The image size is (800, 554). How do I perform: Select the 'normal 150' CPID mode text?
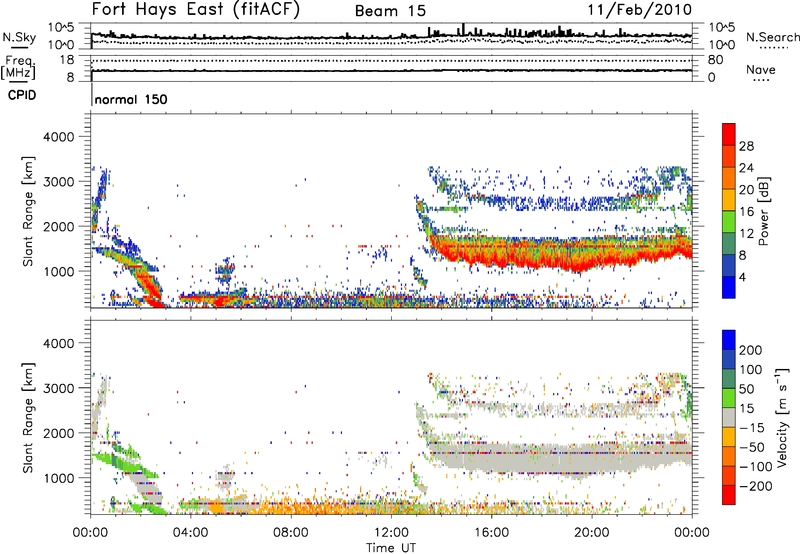131,99
